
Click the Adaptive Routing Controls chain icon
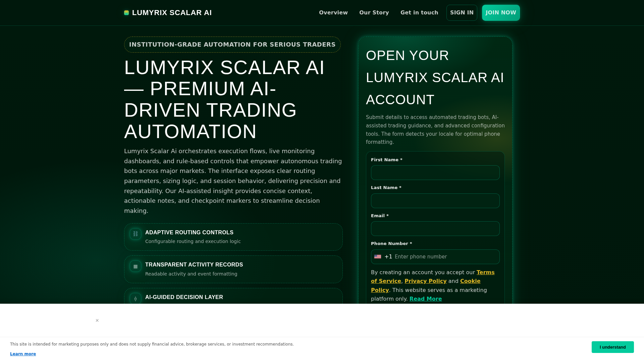tap(136, 234)
